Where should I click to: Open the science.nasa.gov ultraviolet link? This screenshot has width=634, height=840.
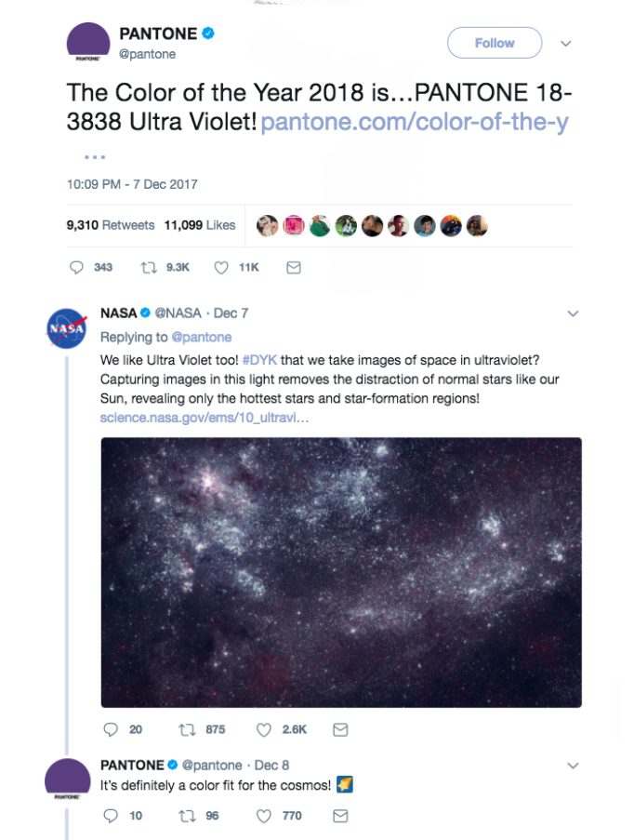coord(205,418)
